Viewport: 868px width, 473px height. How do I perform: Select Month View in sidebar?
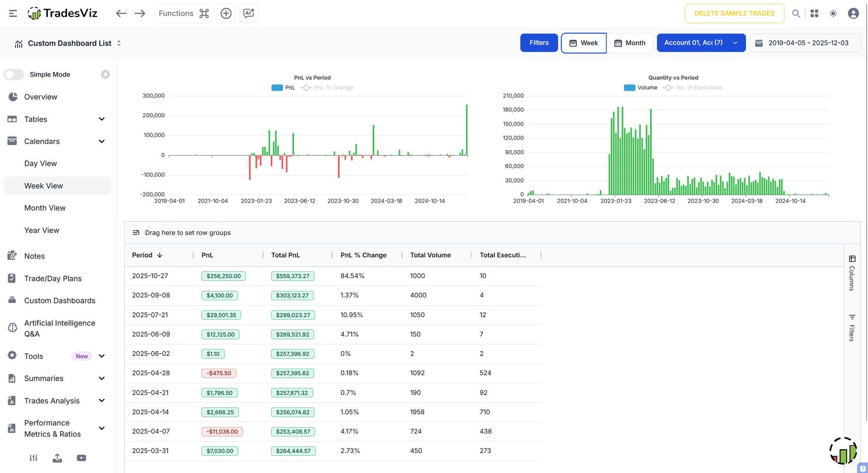[x=45, y=208]
